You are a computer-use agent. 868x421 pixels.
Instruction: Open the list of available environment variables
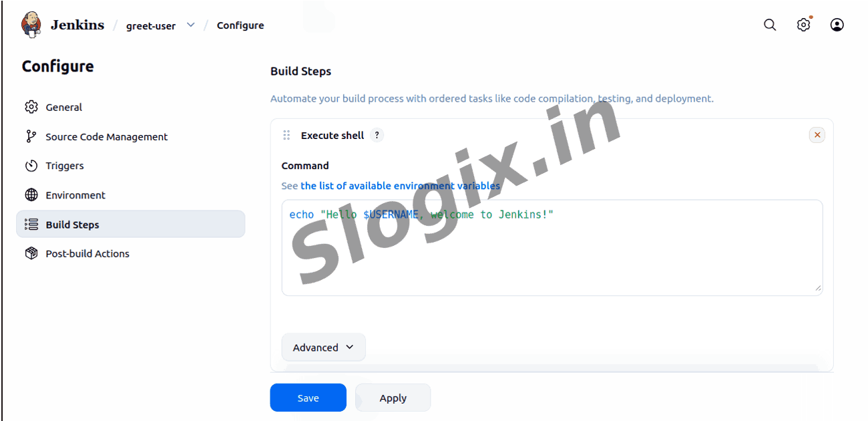pos(400,186)
